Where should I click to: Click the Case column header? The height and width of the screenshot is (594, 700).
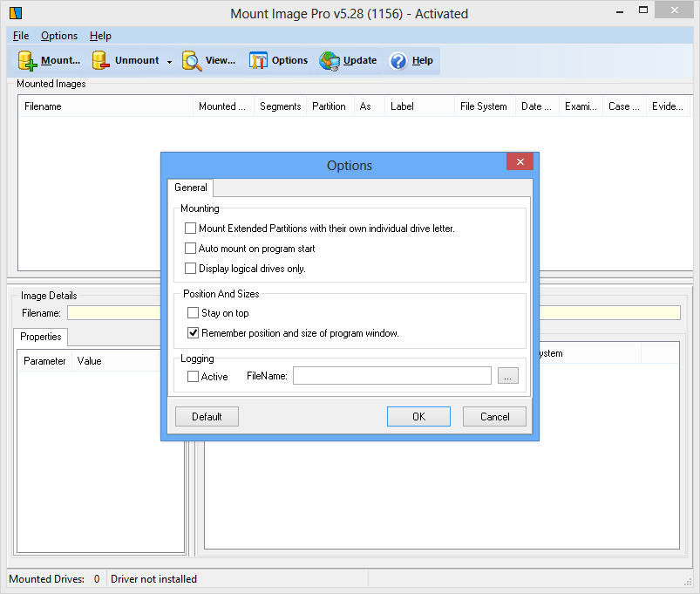pos(624,106)
